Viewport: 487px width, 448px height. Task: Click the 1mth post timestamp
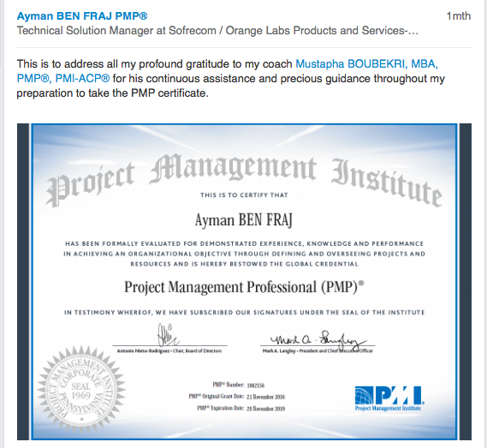pyautogui.click(x=459, y=16)
